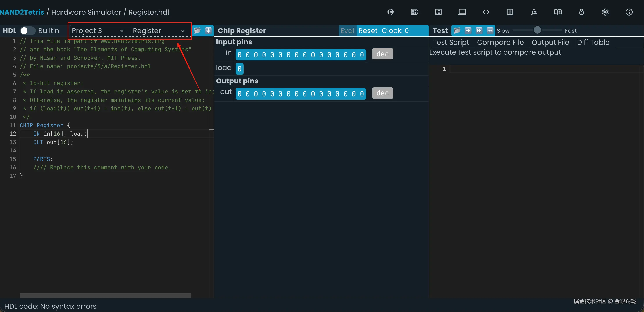This screenshot has height=312, width=644.
Task: Open the chip simulator icon in header
Action: (x=390, y=12)
